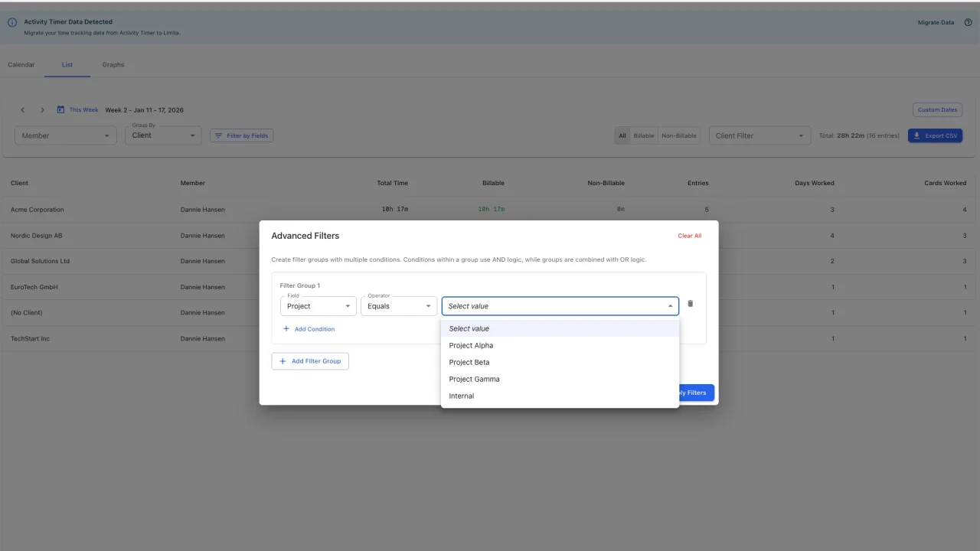Enable the All entries filter
980x551 pixels.
click(x=622, y=135)
